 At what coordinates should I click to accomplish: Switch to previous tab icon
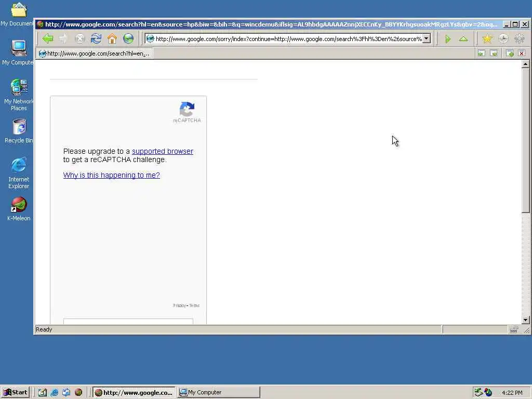coord(482,53)
